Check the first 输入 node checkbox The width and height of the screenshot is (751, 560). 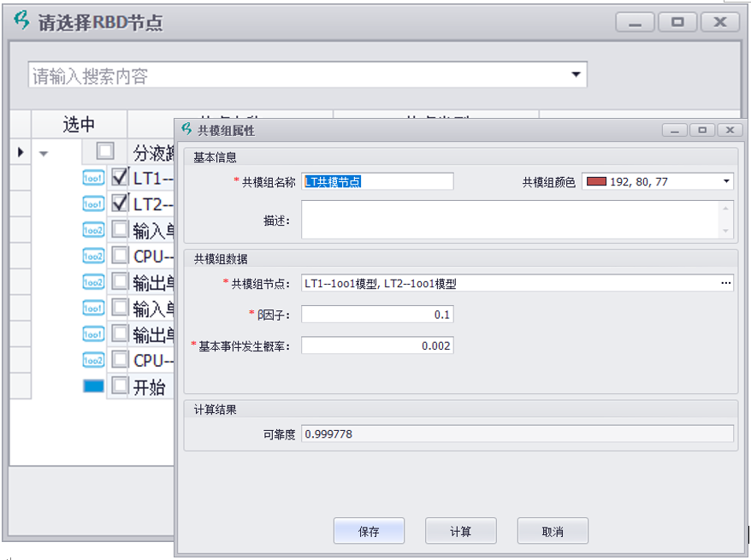(120, 229)
